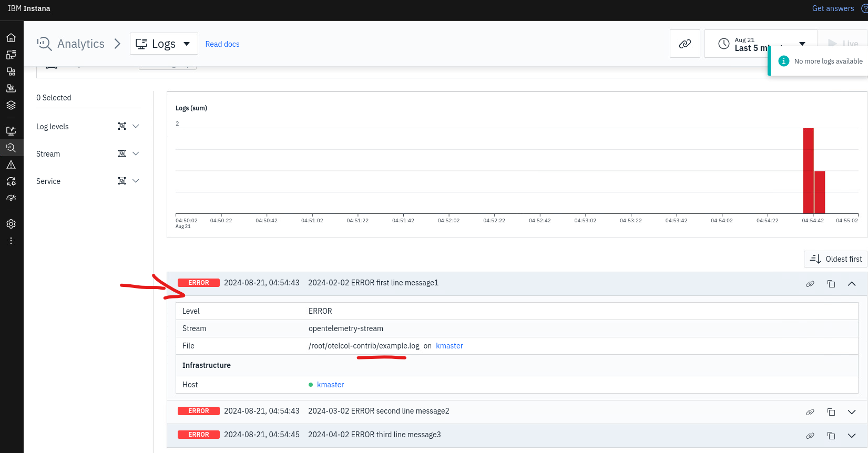Copy the second line message2 log entry

(831, 412)
